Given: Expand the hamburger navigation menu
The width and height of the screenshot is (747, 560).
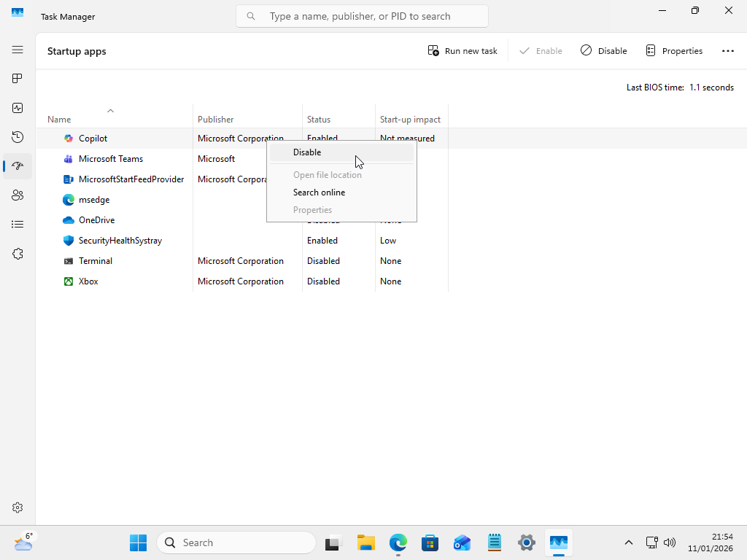Looking at the screenshot, I should (x=18, y=50).
